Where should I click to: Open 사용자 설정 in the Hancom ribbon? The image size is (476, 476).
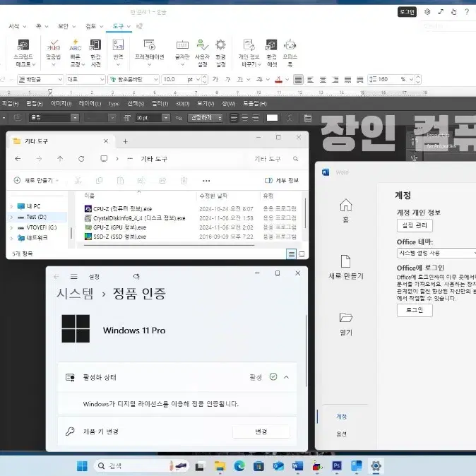click(202, 53)
